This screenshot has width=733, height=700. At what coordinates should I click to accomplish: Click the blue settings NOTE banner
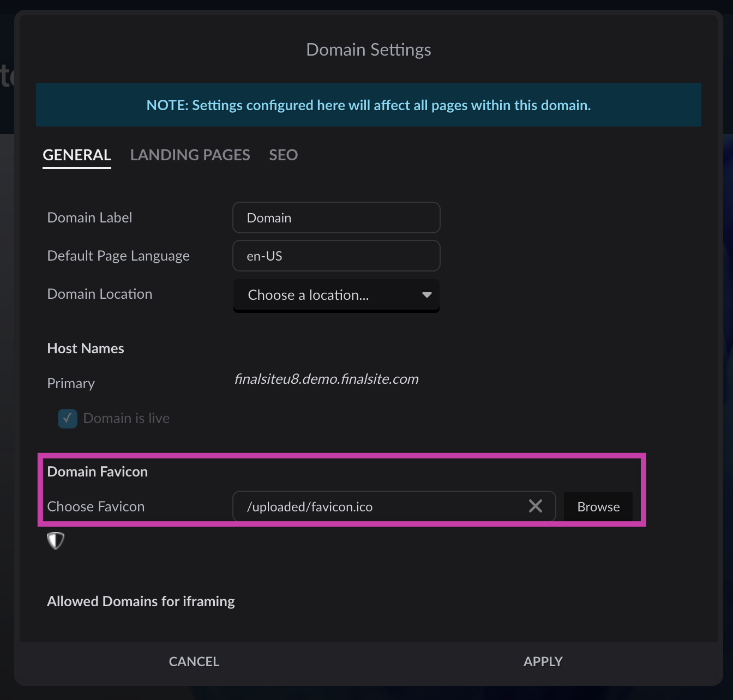click(x=368, y=105)
